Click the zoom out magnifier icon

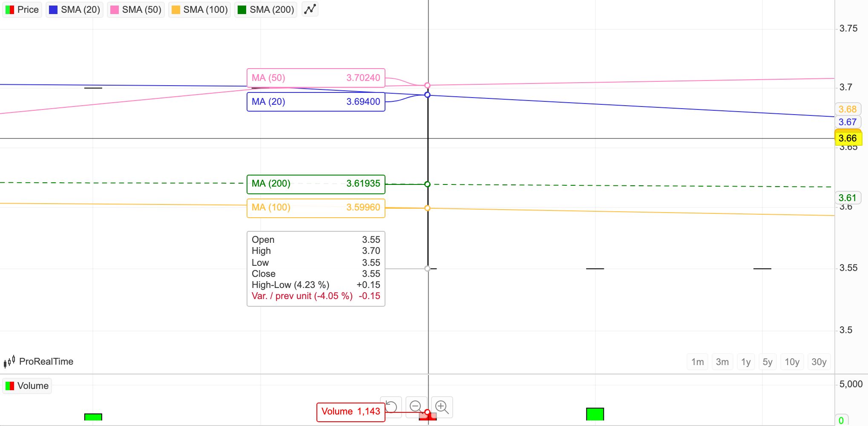(x=416, y=407)
